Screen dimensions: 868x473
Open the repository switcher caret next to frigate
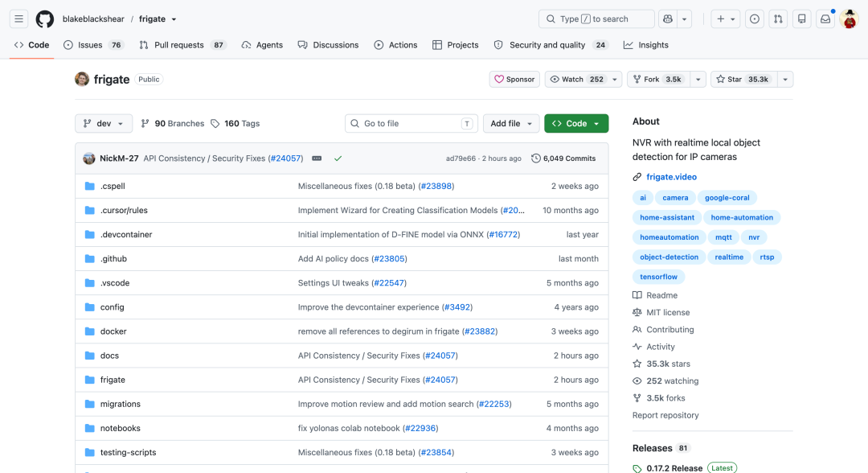pos(174,19)
